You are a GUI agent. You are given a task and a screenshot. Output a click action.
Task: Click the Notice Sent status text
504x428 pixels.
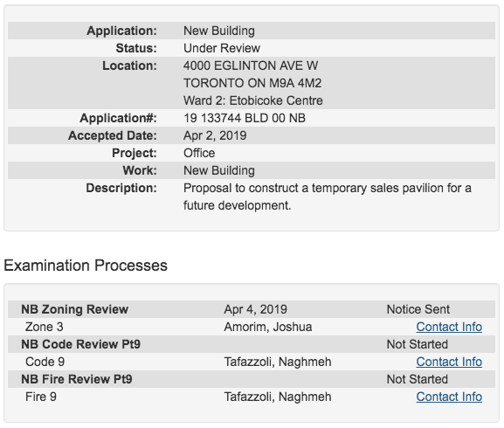click(x=418, y=309)
